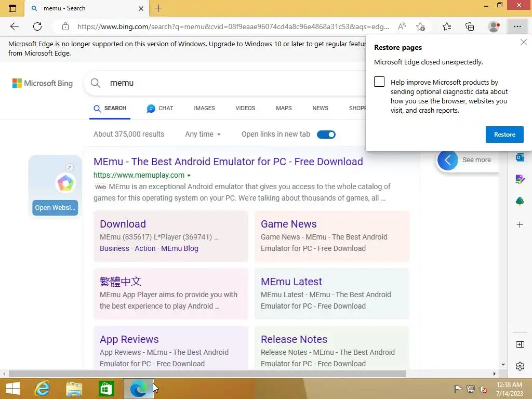Click the Open Website button

pyautogui.click(x=55, y=208)
